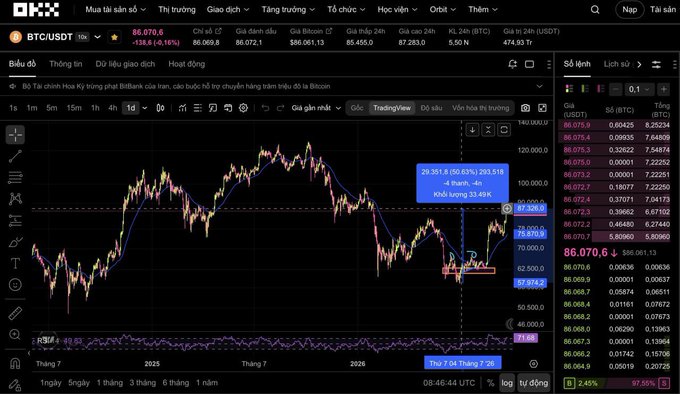Toggle magnet snapping mode
Screen dimensions: 680x394
[x=15, y=363]
